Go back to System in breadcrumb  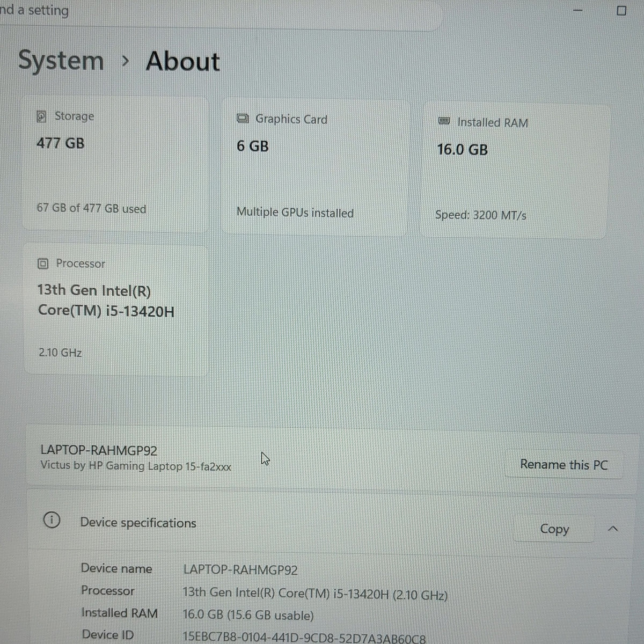[x=61, y=60]
